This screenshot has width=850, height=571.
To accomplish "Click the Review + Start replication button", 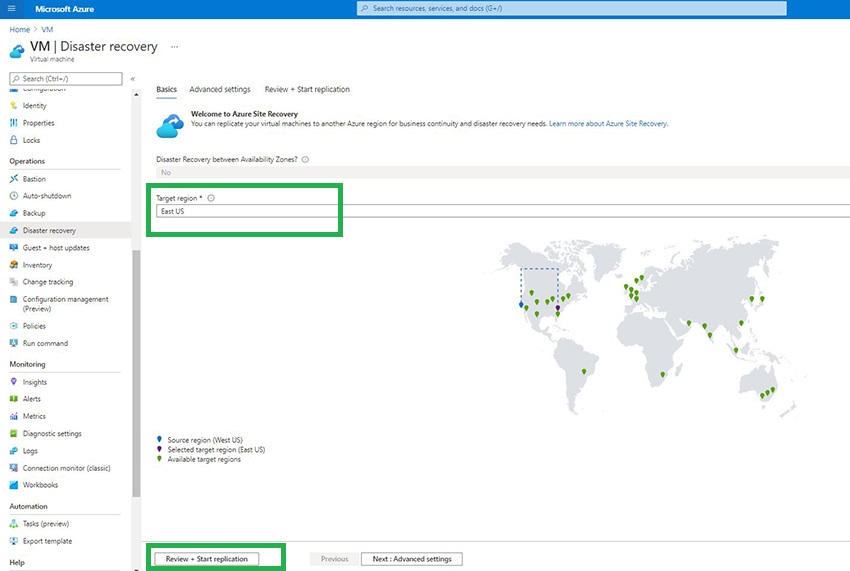I will 207,559.
